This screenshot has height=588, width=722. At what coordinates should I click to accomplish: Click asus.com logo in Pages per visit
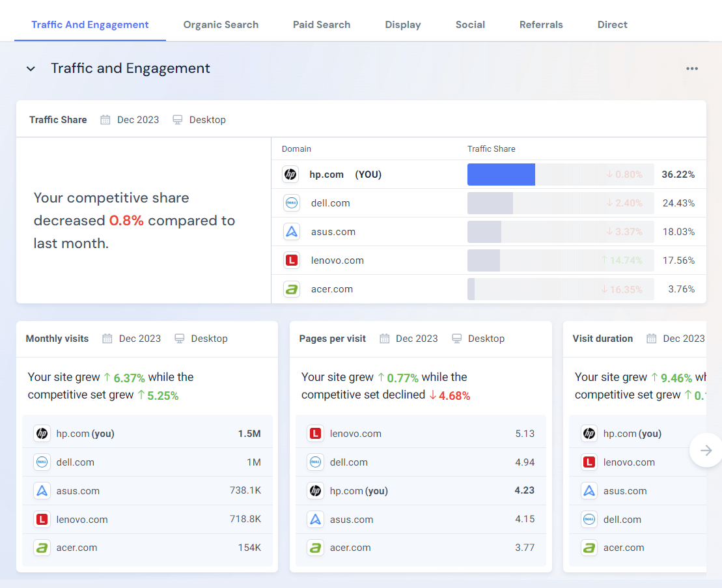[315, 520]
